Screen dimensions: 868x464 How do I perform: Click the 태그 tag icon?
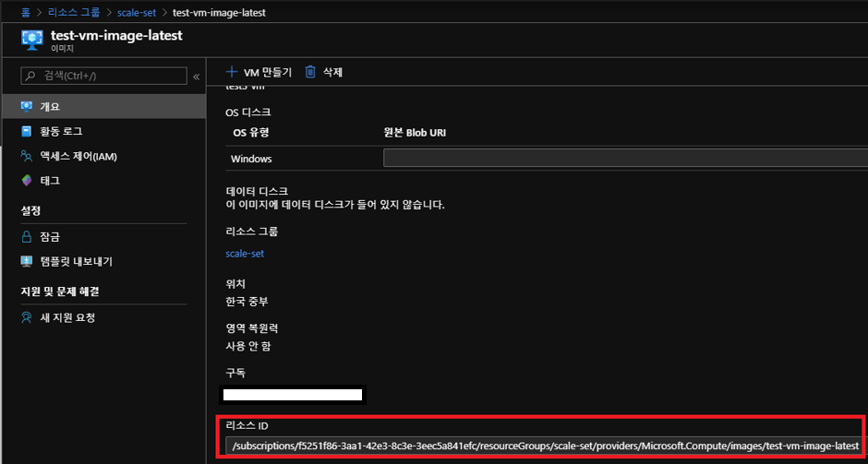27,180
